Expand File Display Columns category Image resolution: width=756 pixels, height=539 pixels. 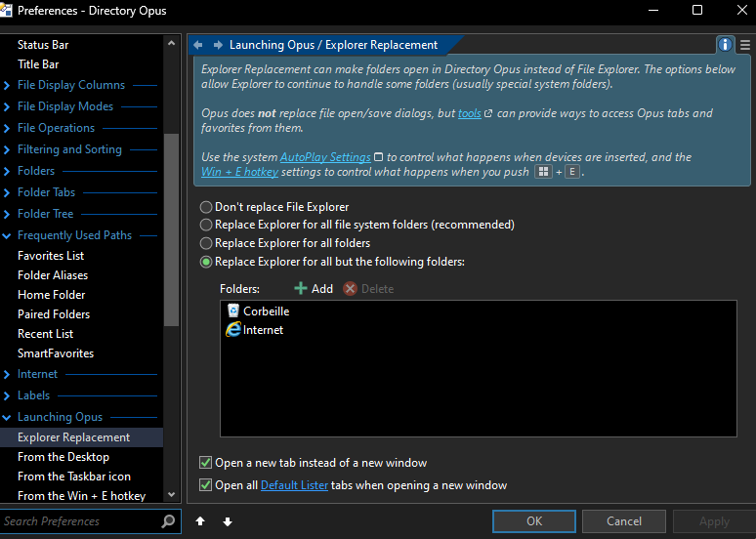tap(7, 85)
